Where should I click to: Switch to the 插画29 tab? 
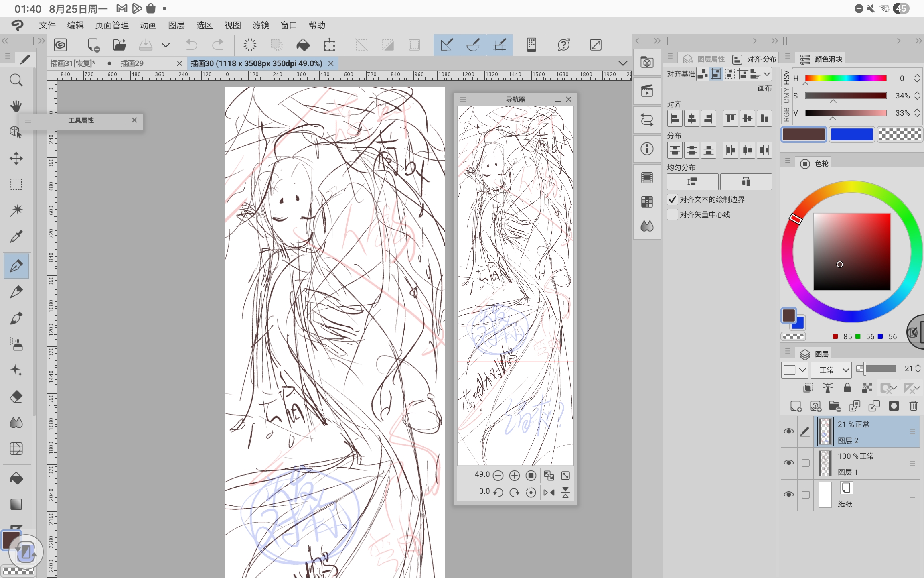(x=132, y=63)
